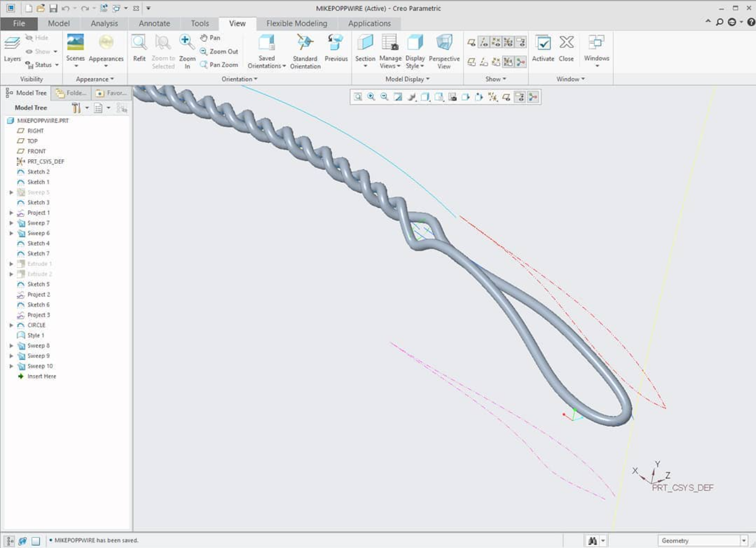This screenshot has width=756, height=548.
Task: Toggle coordinate system display in Show group
Action: point(508,42)
